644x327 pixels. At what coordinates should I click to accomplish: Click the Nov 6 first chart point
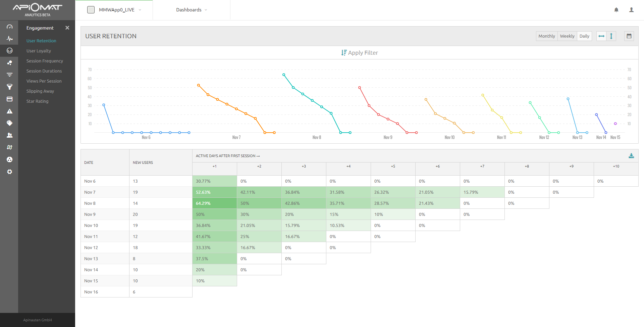(104, 105)
